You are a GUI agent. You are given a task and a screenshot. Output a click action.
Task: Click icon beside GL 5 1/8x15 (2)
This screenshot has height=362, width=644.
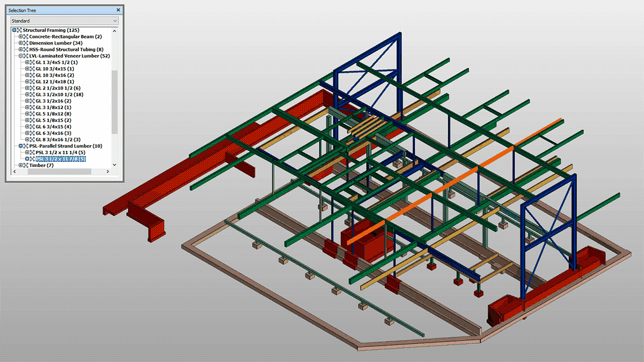32,120
